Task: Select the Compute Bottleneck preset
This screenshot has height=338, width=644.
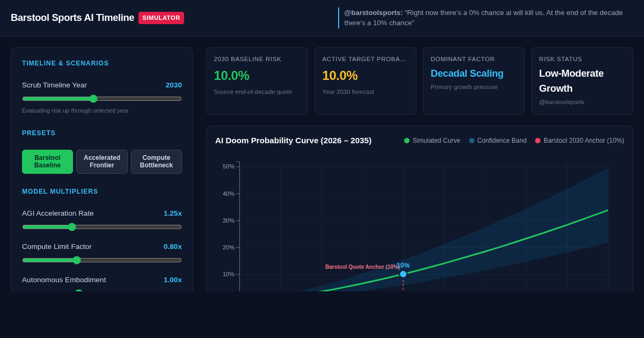Action: point(156,161)
